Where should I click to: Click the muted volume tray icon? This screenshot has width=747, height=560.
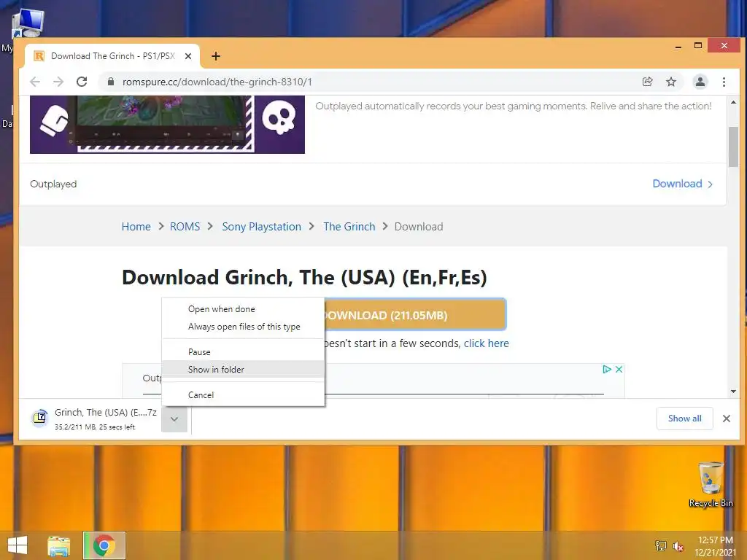pyautogui.click(x=678, y=546)
